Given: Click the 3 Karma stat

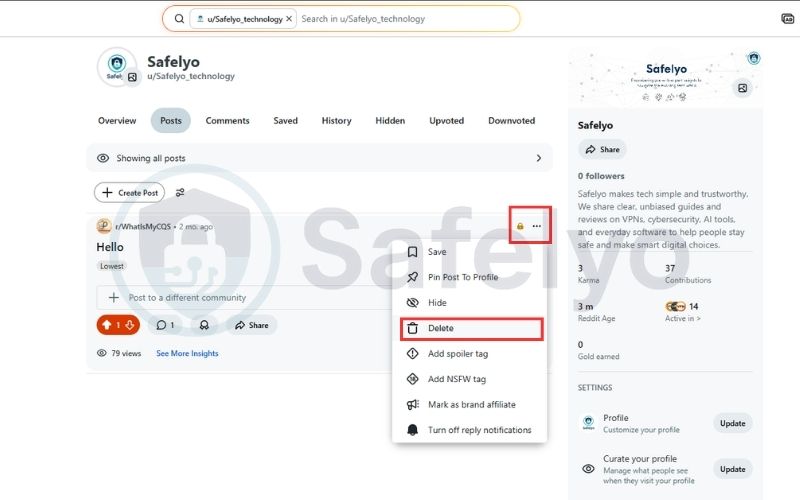Looking at the screenshot, I should (588, 274).
